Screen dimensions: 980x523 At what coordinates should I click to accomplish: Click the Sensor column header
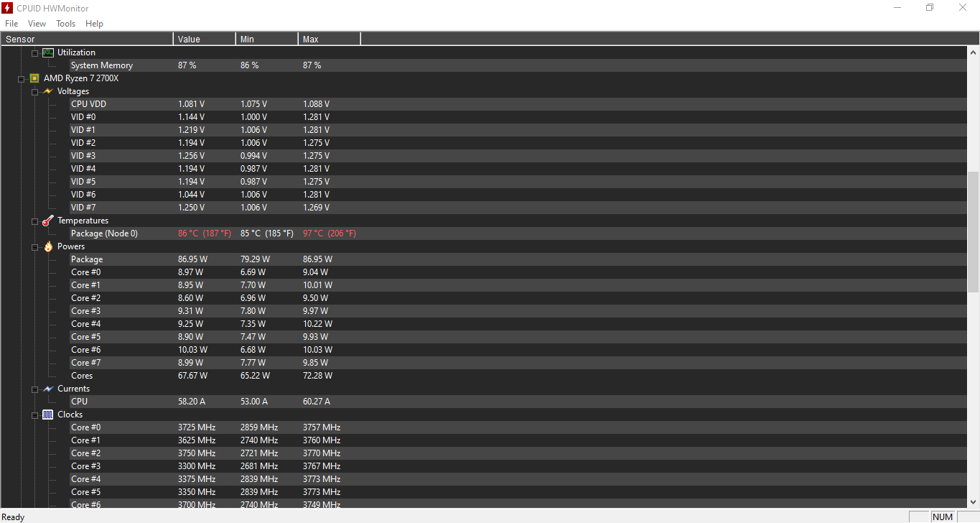pos(87,39)
